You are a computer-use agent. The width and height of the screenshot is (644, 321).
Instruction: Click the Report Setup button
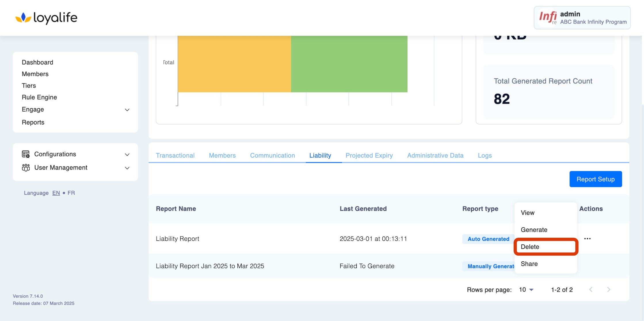click(595, 179)
